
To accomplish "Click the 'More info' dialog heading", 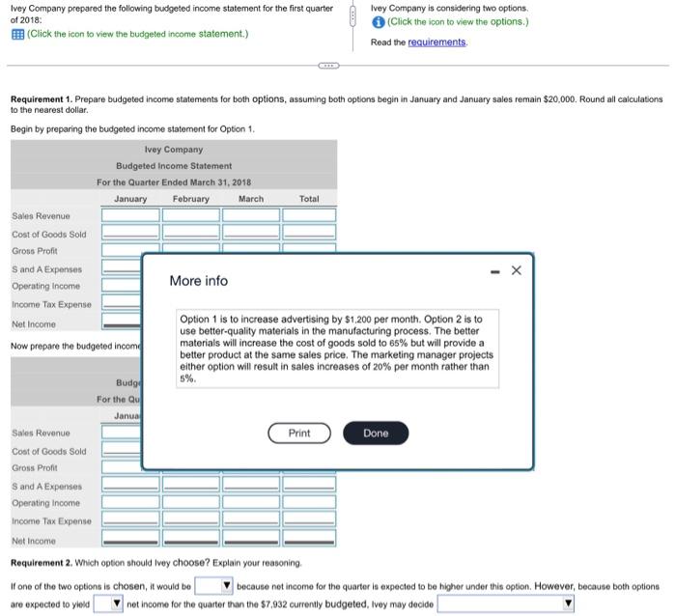I will (x=198, y=281).
